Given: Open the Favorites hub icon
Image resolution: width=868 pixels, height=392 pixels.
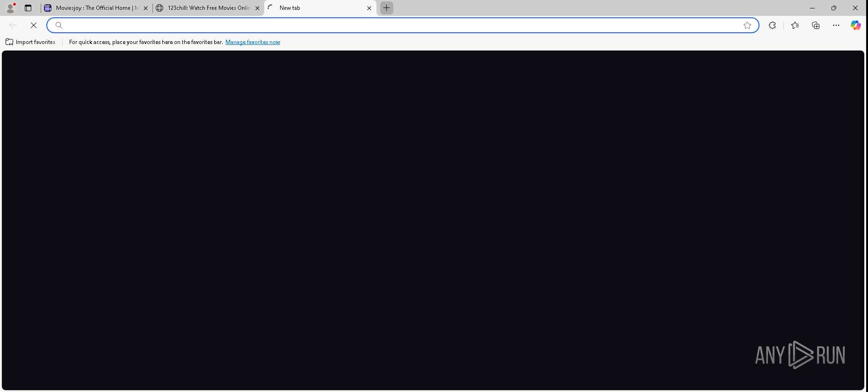Looking at the screenshot, I should (795, 25).
